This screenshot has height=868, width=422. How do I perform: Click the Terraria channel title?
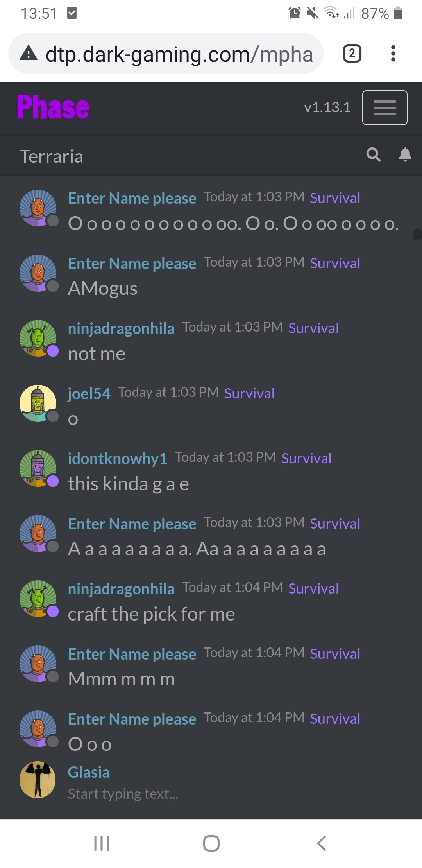click(x=52, y=156)
